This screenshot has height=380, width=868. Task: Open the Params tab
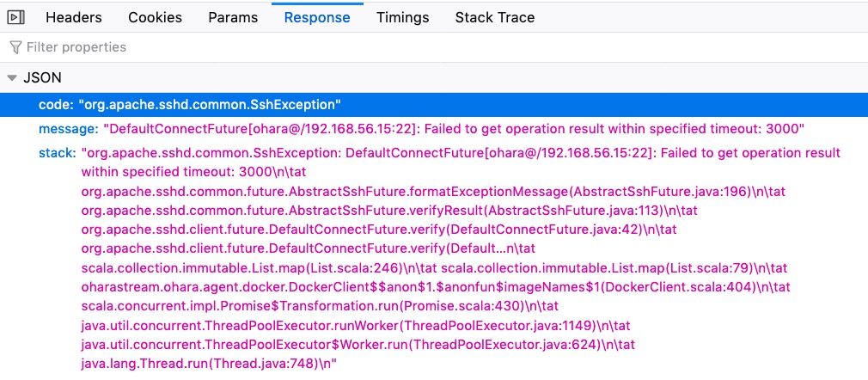[233, 18]
